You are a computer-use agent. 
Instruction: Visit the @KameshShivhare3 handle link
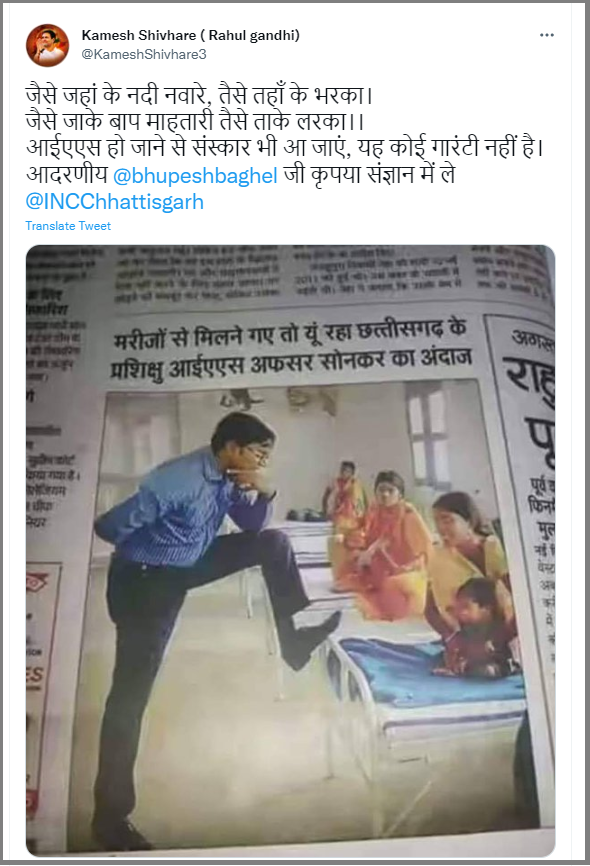coord(144,54)
